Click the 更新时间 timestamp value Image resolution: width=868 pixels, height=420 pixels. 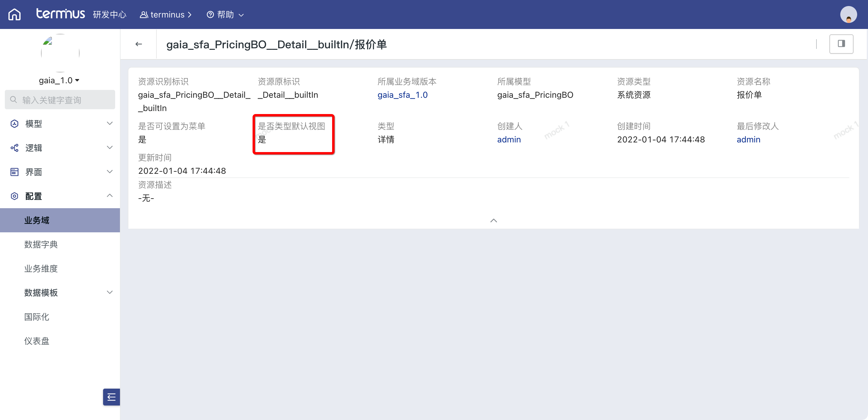[x=182, y=171]
